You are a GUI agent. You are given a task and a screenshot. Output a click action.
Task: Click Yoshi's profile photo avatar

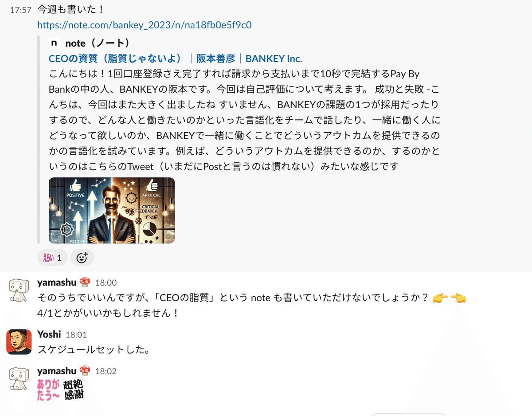tap(19, 342)
